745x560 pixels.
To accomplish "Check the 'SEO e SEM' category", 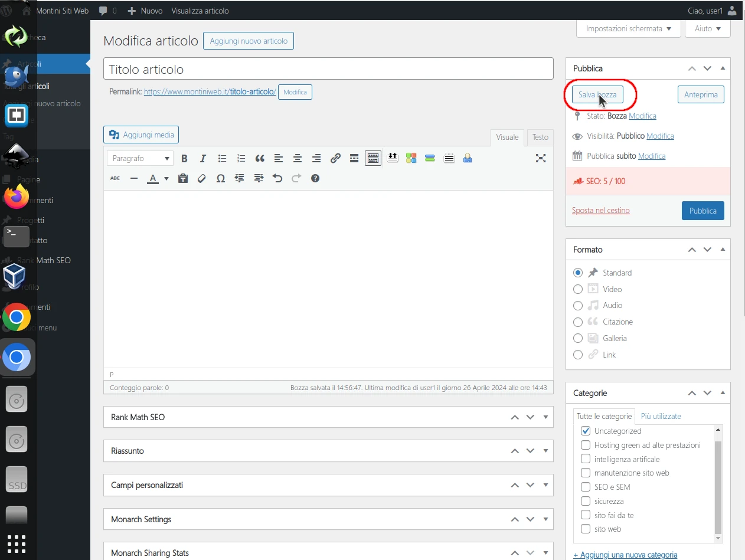I will pos(586,487).
